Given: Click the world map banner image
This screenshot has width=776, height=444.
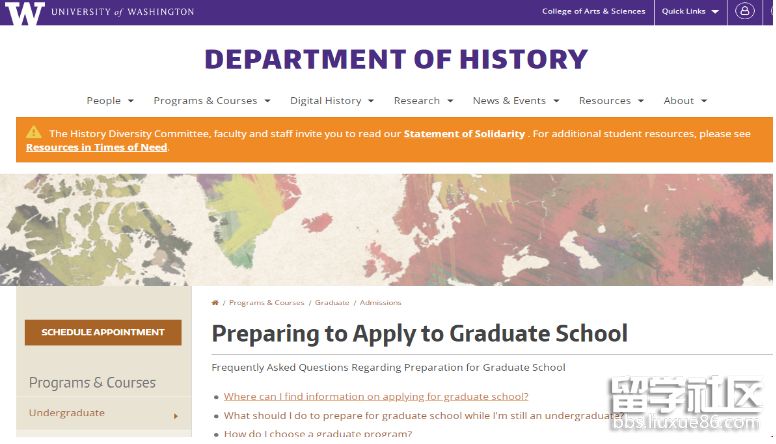Looking at the screenshot, I should (386, 230).
